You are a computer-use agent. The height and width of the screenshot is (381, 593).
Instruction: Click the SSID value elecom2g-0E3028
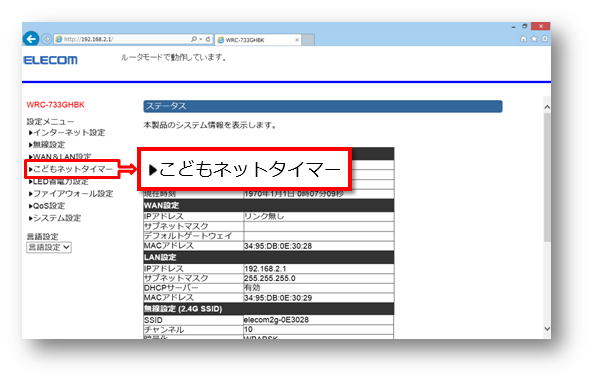click(x=276, y=320)
